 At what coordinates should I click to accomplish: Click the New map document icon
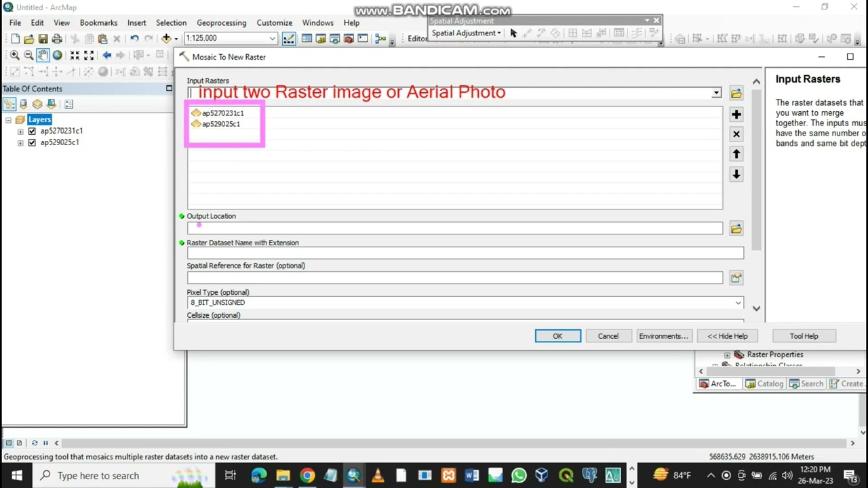point(15,39)
